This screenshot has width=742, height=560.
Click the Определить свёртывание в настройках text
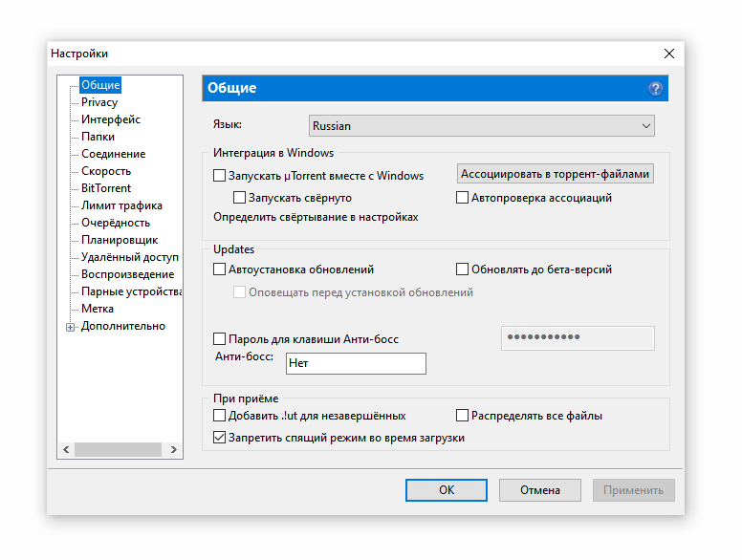(x=316, y=217)
